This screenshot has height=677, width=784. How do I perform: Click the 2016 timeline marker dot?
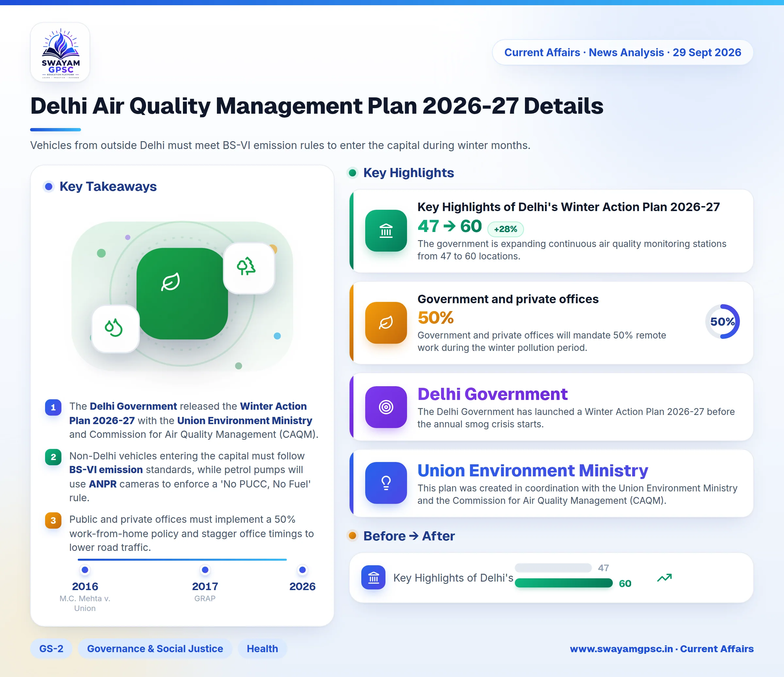(x=85, y=570)
